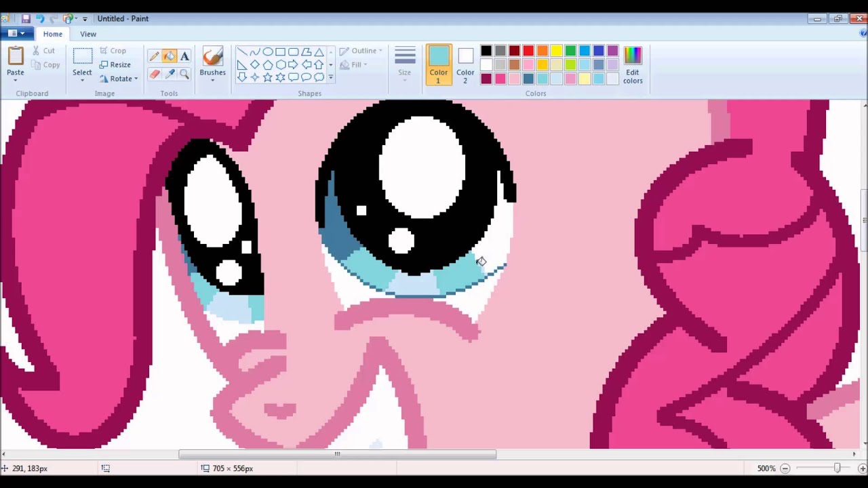
Task: Choose the red color swatch
Action: (x=528, y=51)
